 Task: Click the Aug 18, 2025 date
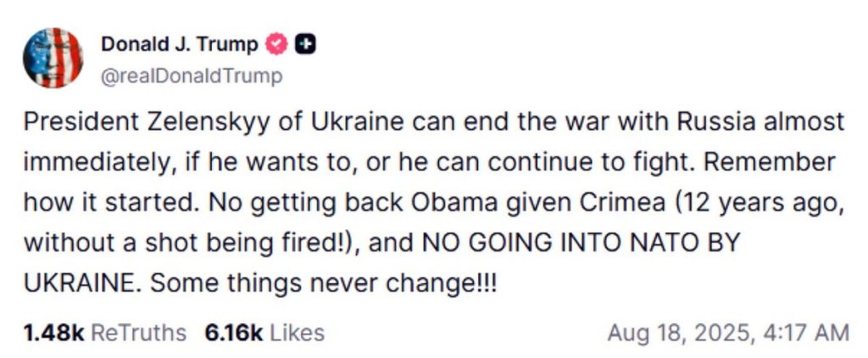(679, 333)
